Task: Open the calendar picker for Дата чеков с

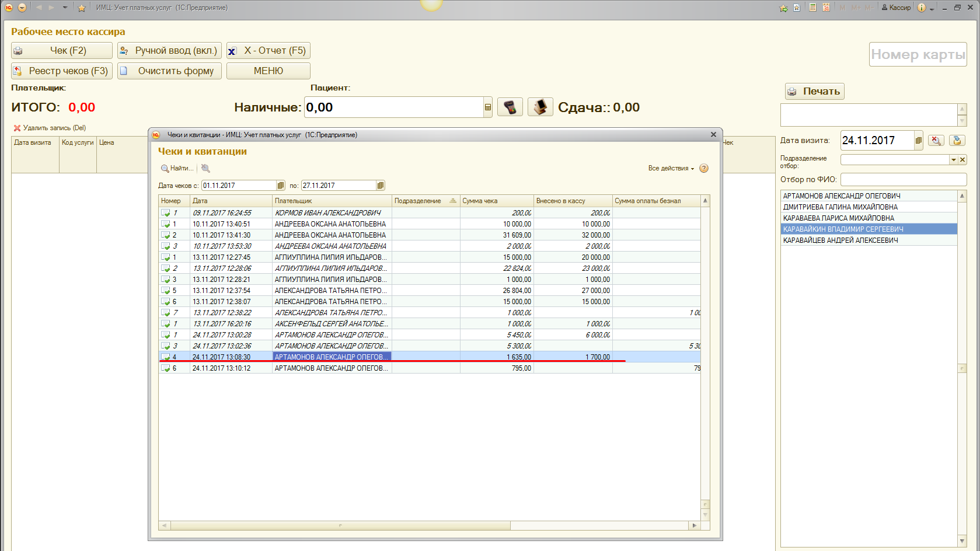Action: 281,186
